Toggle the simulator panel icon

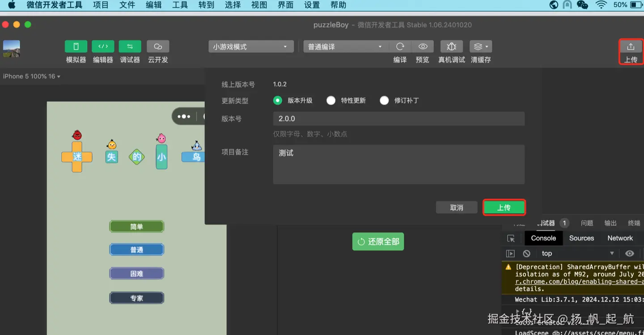[x=76, y=47]
